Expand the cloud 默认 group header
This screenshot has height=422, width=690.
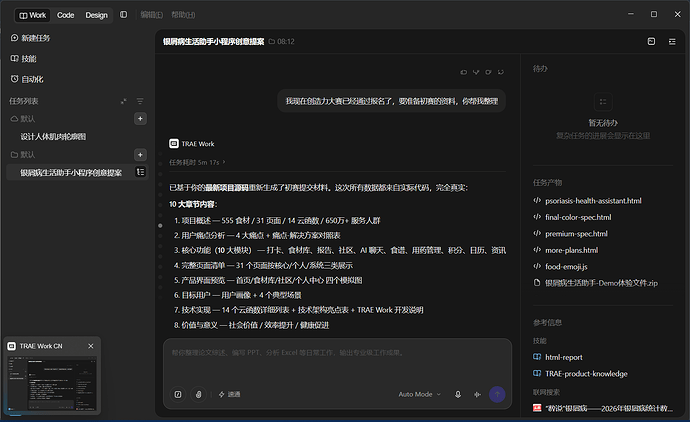(22, 119)
